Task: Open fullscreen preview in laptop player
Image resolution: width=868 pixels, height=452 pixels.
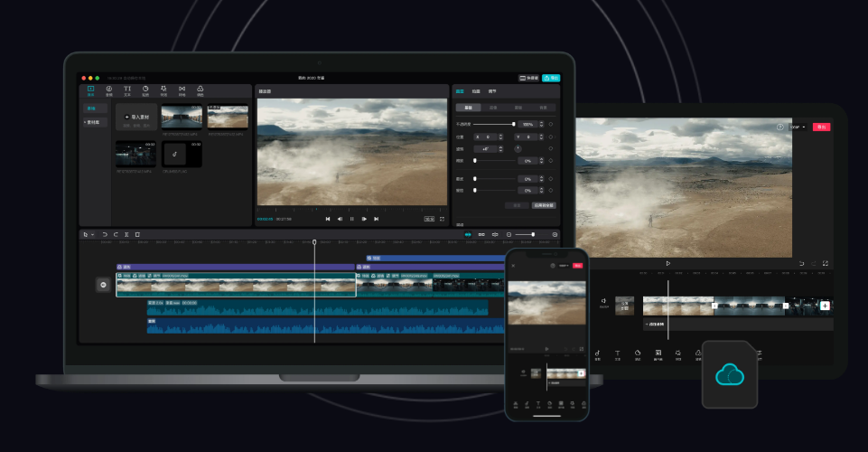Action: [x=443, y=220]
